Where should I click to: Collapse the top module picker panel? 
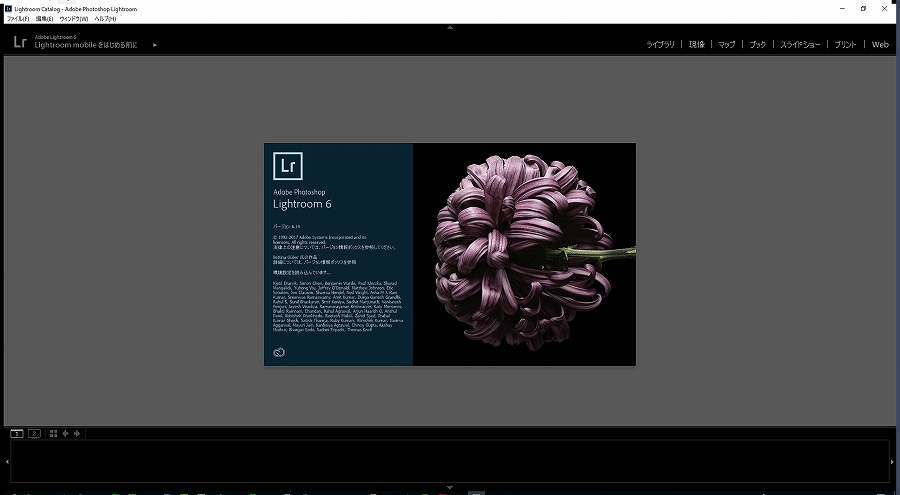click(x=450, y=28)
